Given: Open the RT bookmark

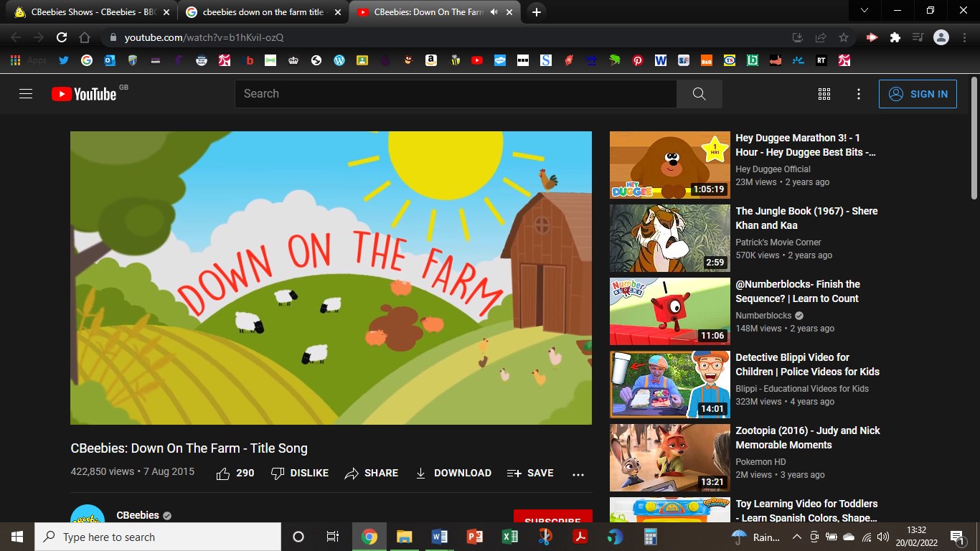Looking at the screenshot, I should click(x=821, y=60).
